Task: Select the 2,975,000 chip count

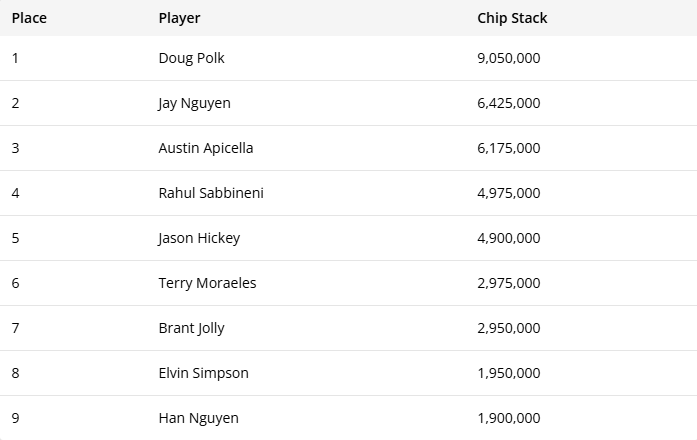Action: coord(509,283)
